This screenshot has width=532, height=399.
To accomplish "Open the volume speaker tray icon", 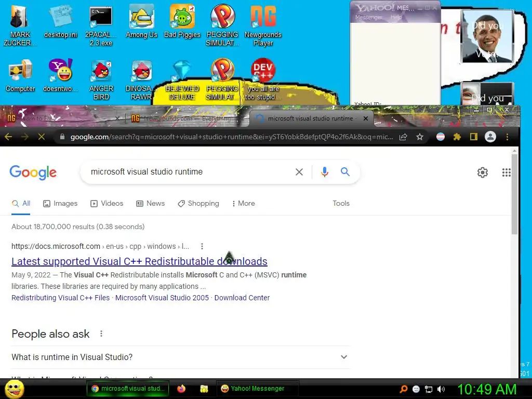I will coord(441,389).
